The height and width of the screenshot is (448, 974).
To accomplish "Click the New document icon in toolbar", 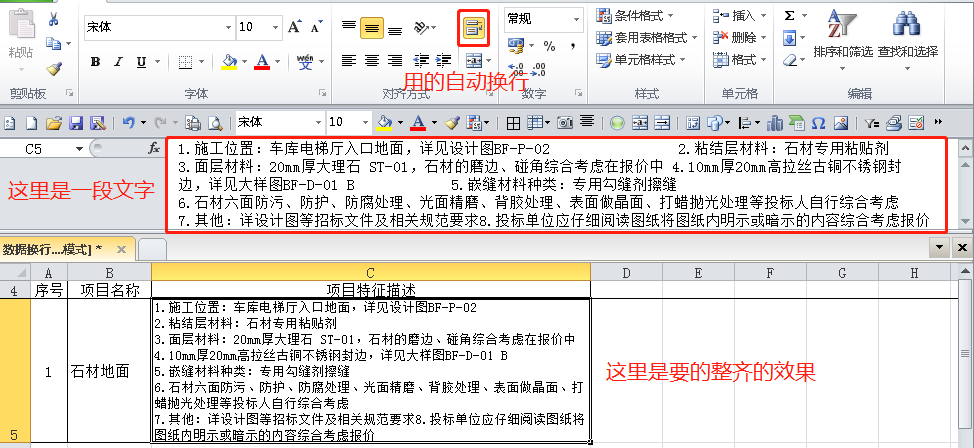I will pyautogui.click(x=31, y=123).
